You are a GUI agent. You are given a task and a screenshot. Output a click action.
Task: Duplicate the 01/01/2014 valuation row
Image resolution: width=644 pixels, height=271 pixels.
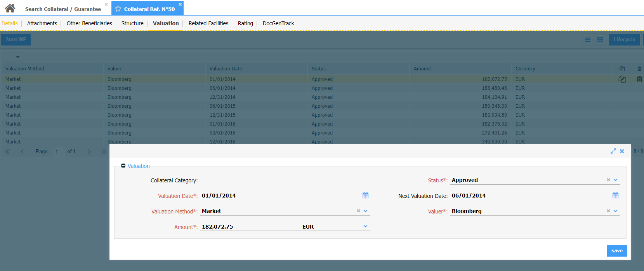click(x=622, y=79)
